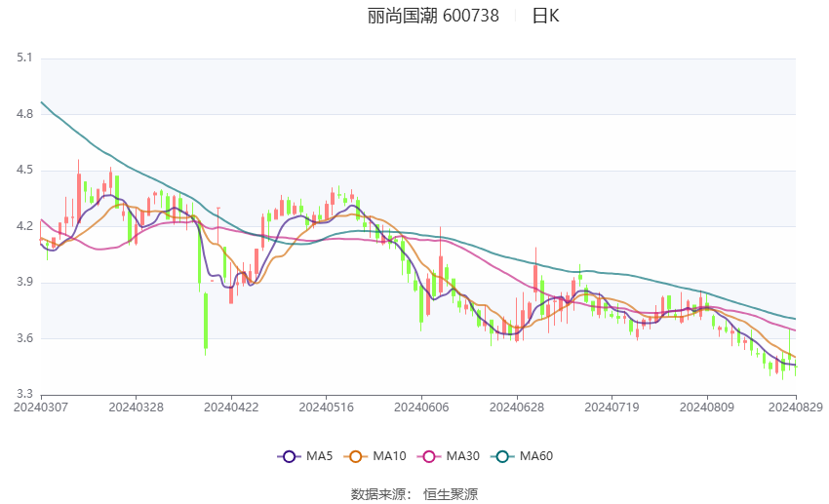Click the 20240628 date axis label

(x=517, y=407)
